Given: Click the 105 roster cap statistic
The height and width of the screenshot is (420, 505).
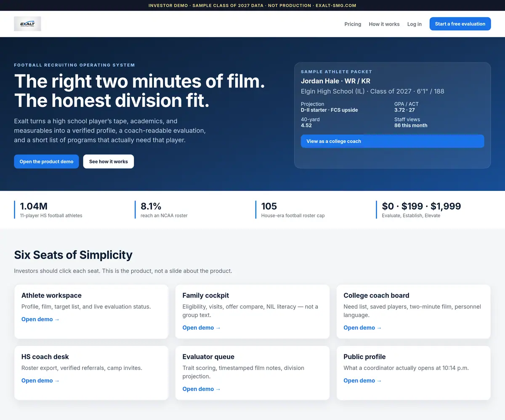Looking at the screenshot, I should [x=269, y=206].
